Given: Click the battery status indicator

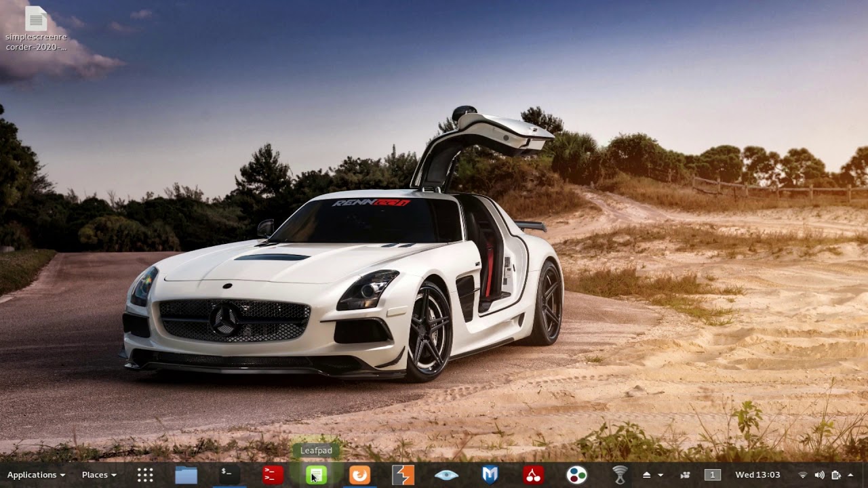Looking at the screenshot, I should coord(836,475).
